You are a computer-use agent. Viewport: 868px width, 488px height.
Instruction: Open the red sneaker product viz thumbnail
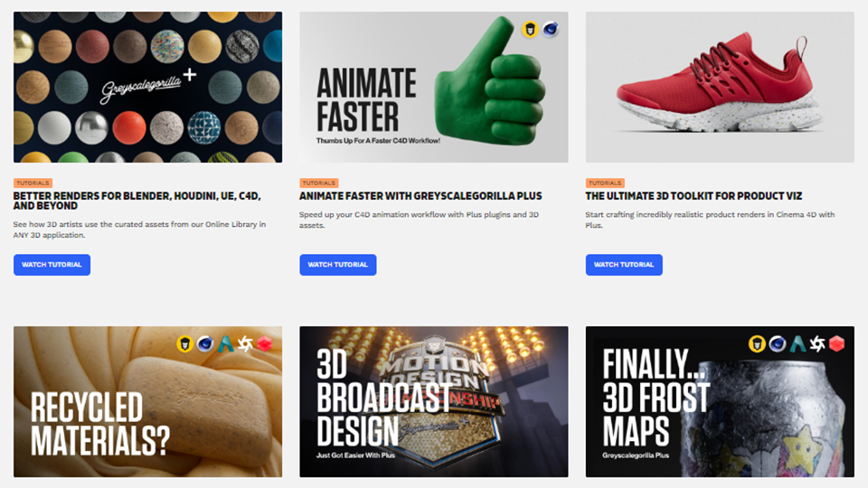click(x=720, y=87)
